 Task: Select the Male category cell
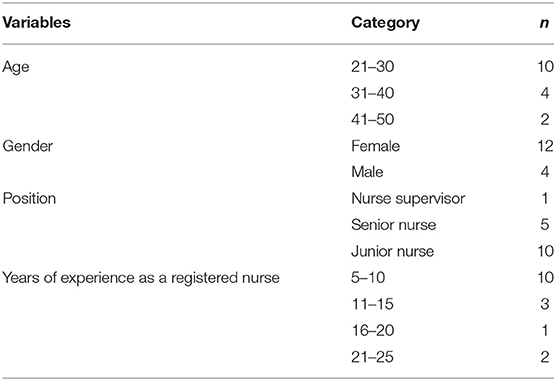point(367,172)
